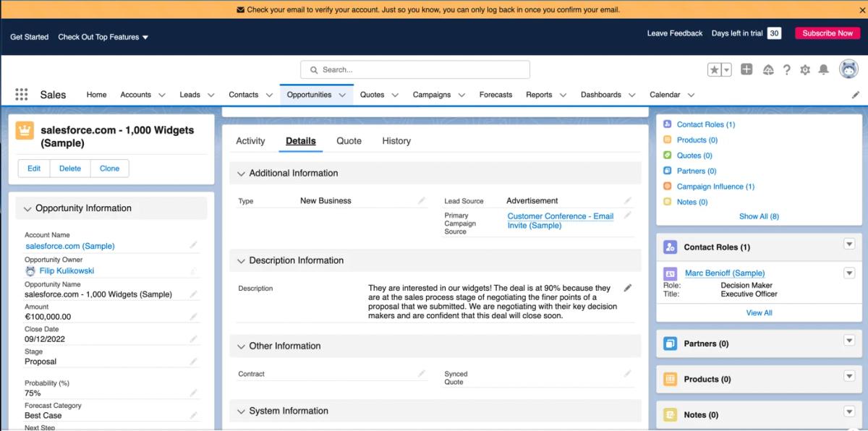The width and height of the screenshot is (868, 431).
Task: Open the Marc Benioff (Sample) contact link
Action: [x=725, y=273]
